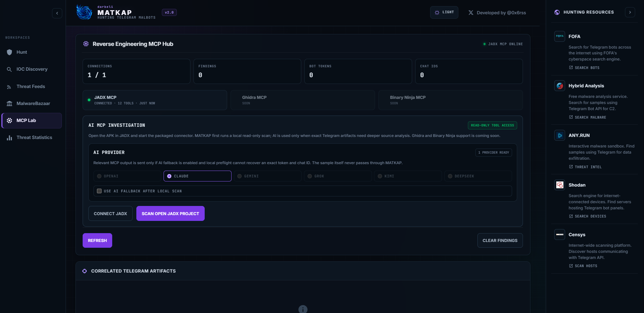Click the Censys logo icon
This screenshot has width=644, height=313.
[560, 234]
